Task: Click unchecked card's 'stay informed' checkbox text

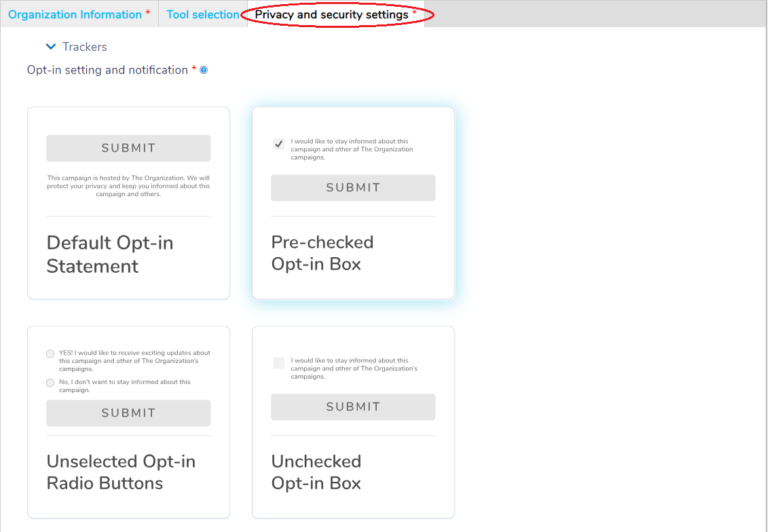Action: [354, 368]
